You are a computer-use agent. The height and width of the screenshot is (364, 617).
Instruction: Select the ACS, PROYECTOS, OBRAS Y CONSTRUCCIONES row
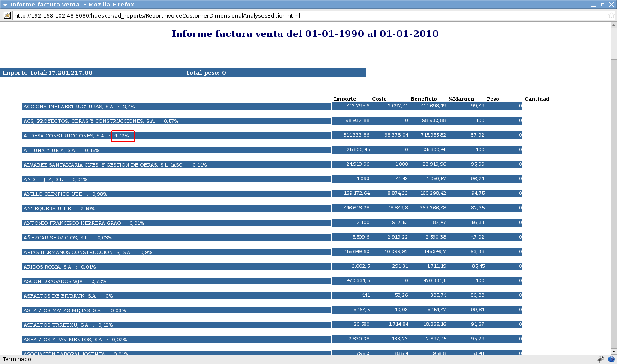click(x=177, y=121)
